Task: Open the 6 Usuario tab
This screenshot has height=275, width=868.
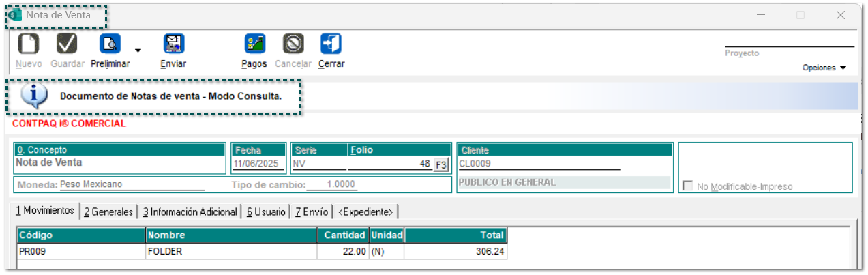Action: tap(266, 212)
